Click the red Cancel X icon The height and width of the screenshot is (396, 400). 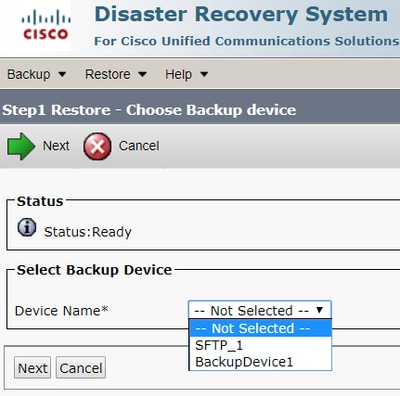(x=97, y=146)
